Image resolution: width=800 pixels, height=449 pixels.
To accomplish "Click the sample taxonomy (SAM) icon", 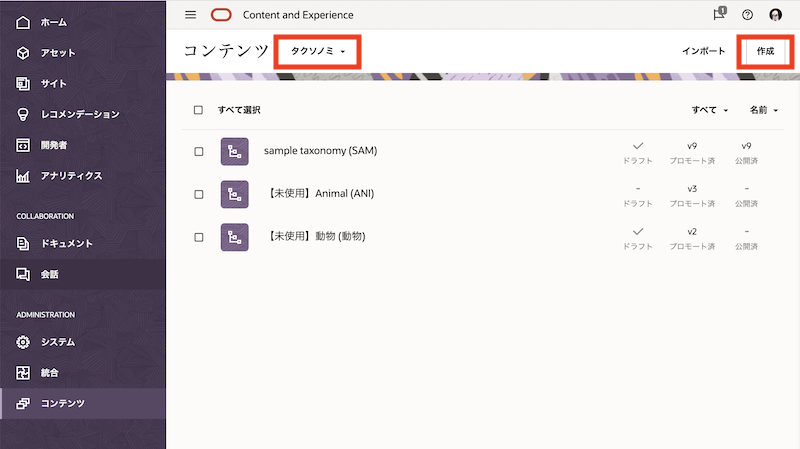I will (x=234, y=151).
